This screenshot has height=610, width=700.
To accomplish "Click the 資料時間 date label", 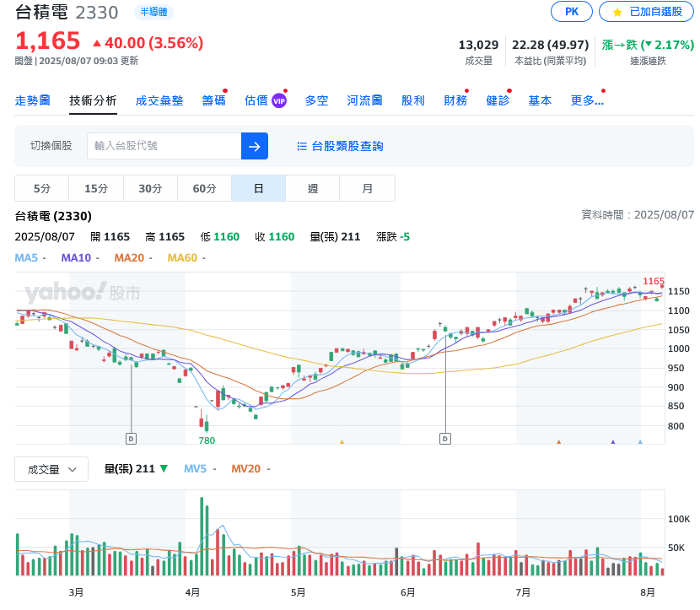I will click(638, 215).
